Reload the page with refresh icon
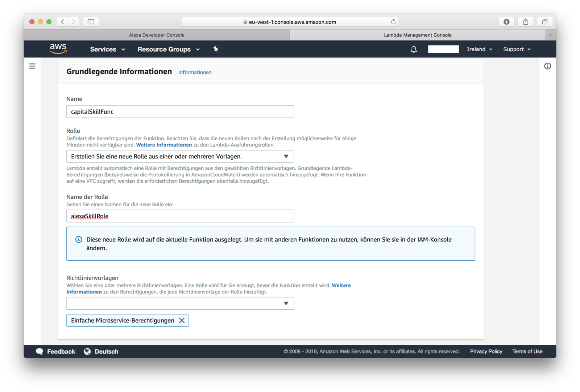The height and width of the screenshot is (392, 580). pyautogui.click(x=393, y=22)
